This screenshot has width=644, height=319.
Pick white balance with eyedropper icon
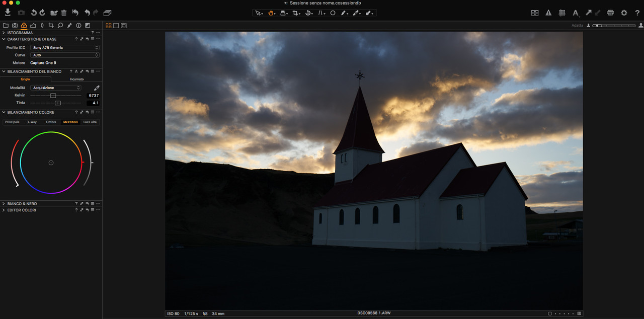pos(97,88)
